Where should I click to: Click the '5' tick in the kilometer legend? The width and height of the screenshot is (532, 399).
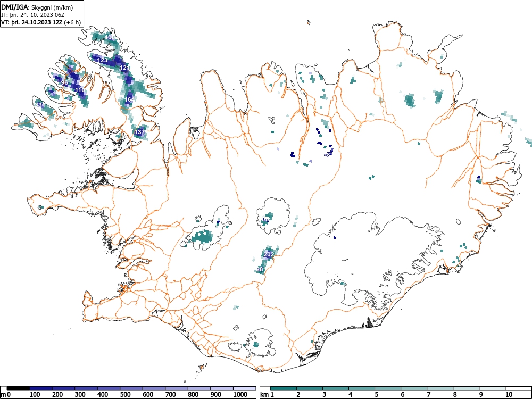(377, 395)
